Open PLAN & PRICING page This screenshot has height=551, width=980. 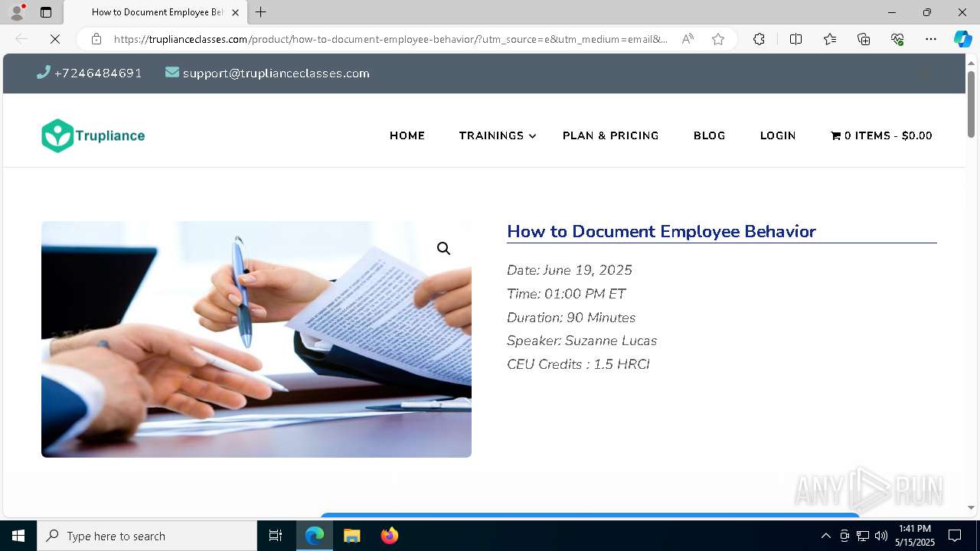click(611, 135)
